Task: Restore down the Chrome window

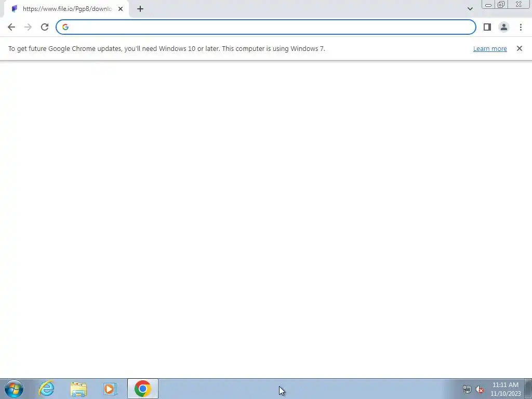Action: tap(501, 4)
